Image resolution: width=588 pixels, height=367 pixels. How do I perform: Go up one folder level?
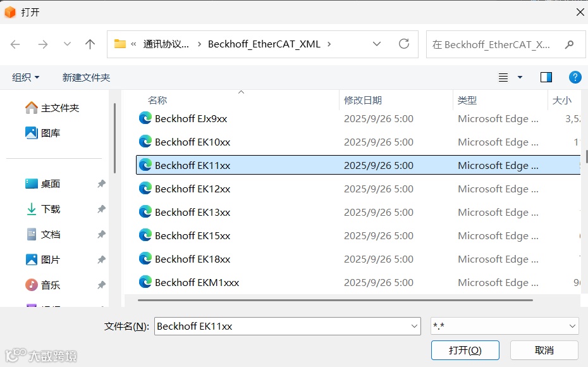click(90, 44)
